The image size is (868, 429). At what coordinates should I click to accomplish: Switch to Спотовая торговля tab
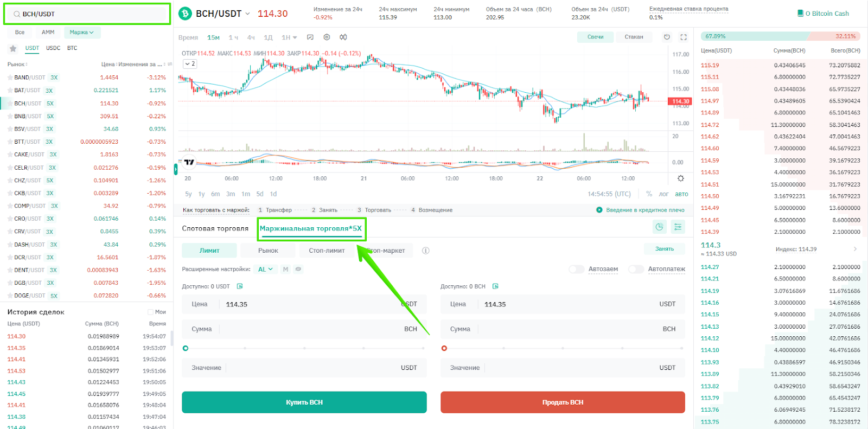pyautogui.click(x=215, y=228)
